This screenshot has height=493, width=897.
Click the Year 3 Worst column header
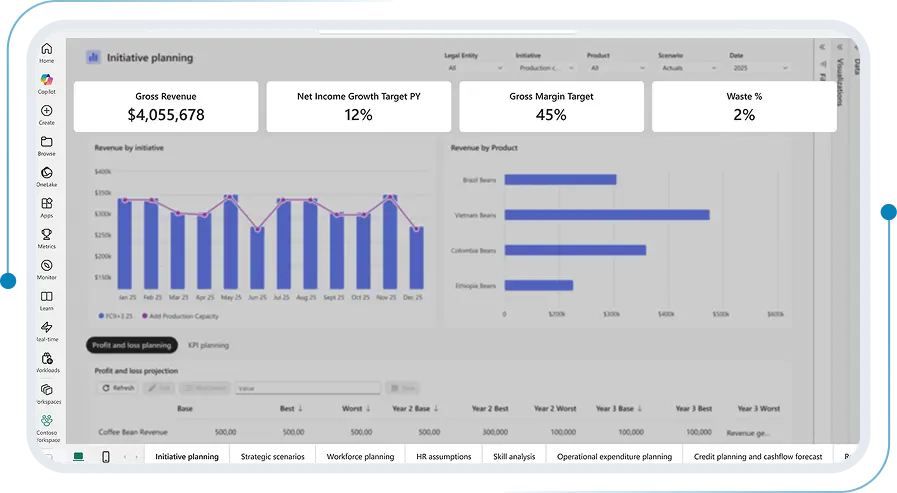click(759, 408)
